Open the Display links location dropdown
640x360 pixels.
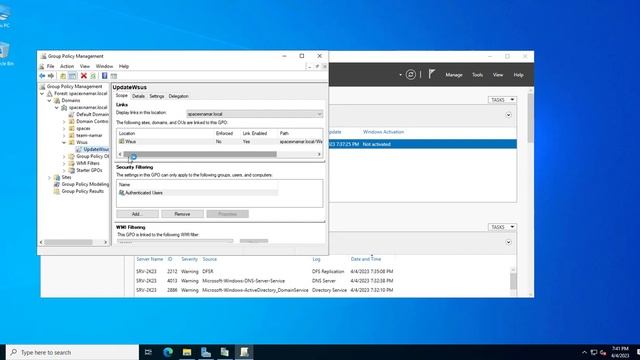(x=254, y=114)
